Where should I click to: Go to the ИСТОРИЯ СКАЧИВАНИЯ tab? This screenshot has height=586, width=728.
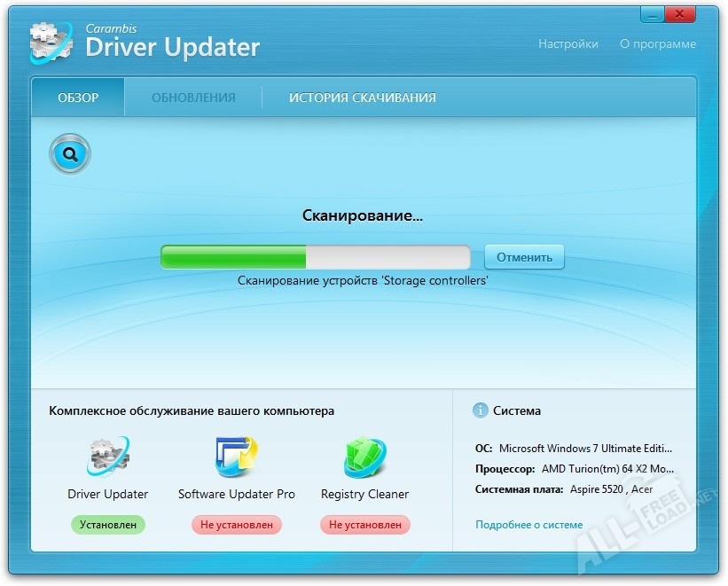[x=362, y=98]
